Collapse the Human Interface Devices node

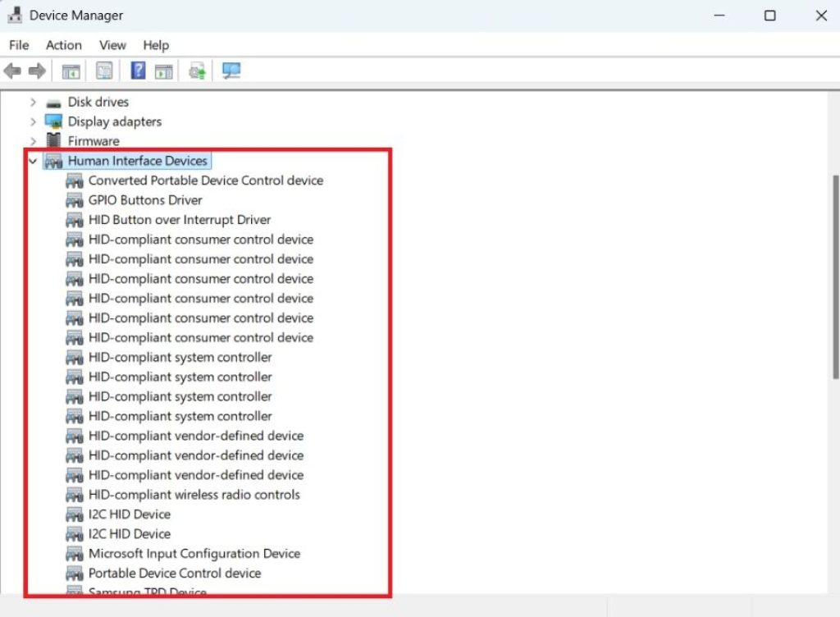pos(33,161)
